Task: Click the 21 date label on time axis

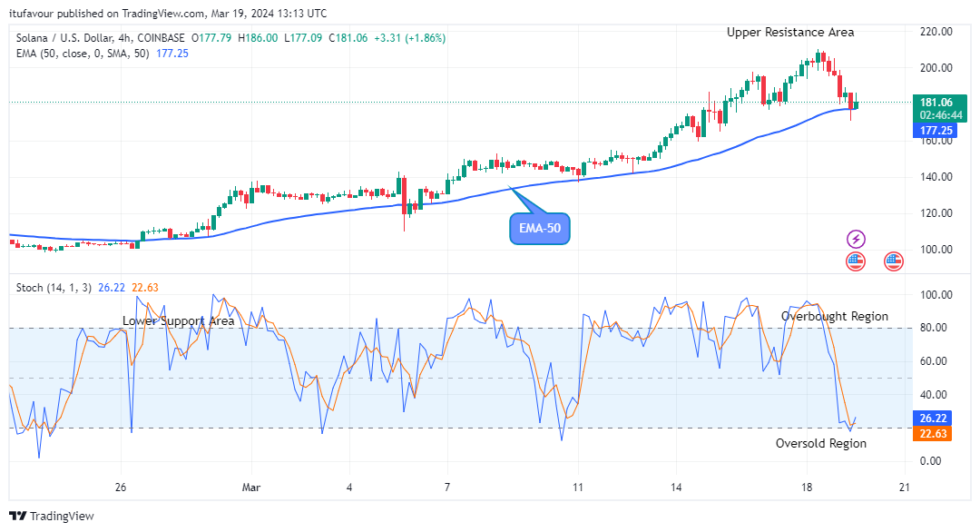Action: click(905, 487)
